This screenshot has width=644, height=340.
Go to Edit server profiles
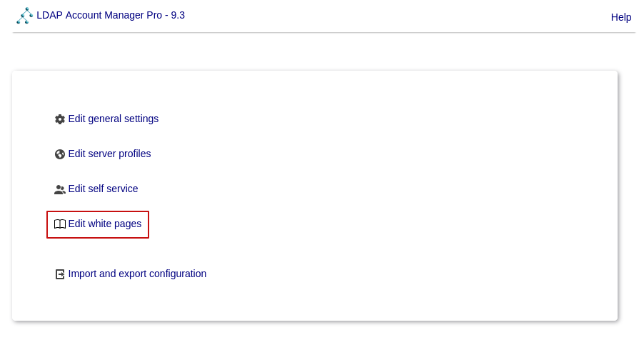109,154
